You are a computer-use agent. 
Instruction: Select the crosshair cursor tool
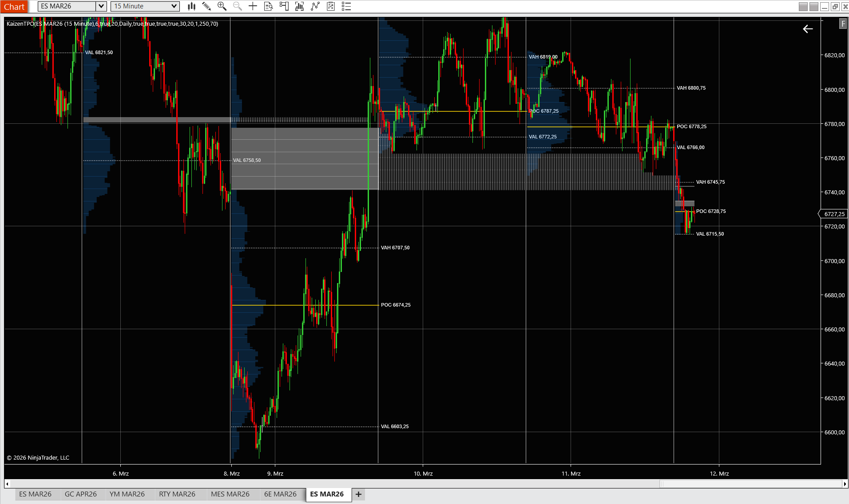click(x=253, y=6)
